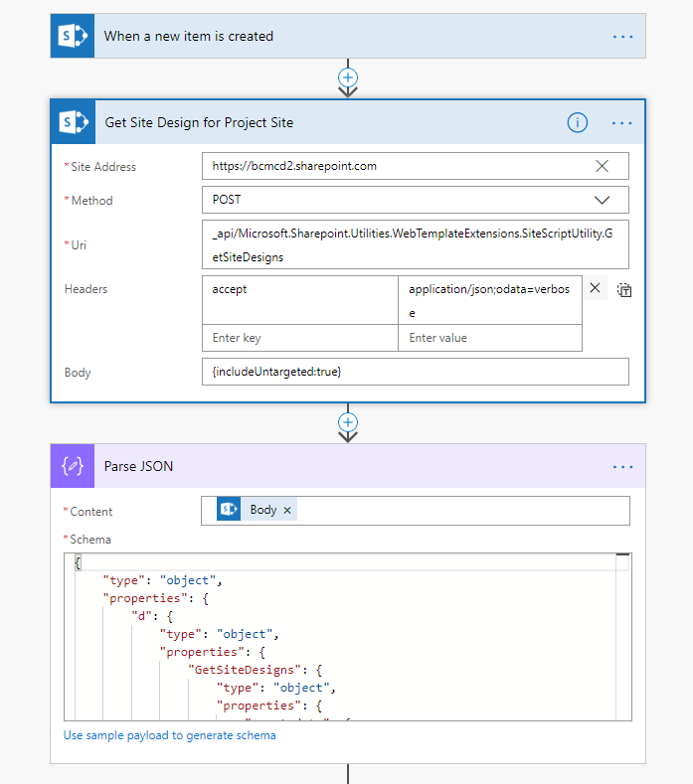Click SharePoint icon on trigger step

(72, 36)
